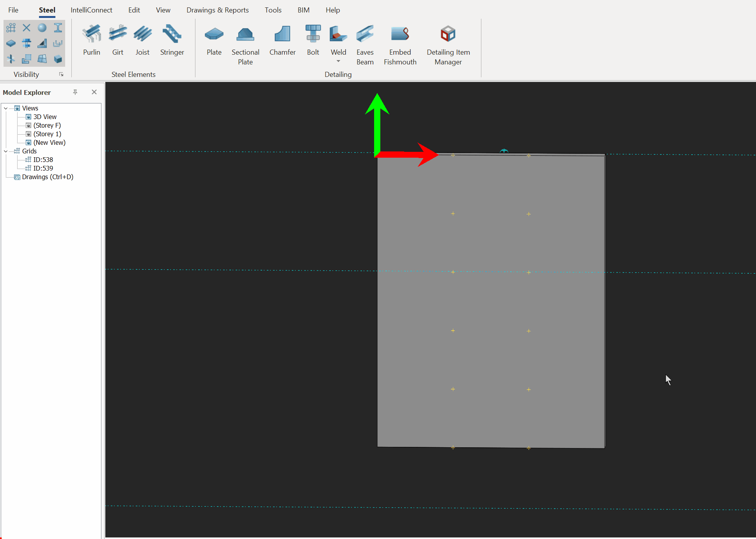Toggle bolt visibility in Visibility group
The height and width of the screenshot is (539, 756).
(27, 43)
